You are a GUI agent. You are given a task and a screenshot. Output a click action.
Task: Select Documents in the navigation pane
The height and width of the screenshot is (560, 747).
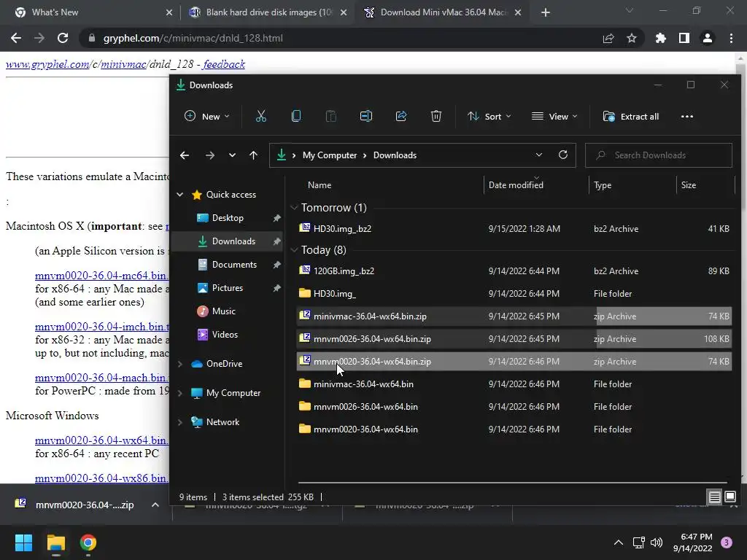(234, 264)
